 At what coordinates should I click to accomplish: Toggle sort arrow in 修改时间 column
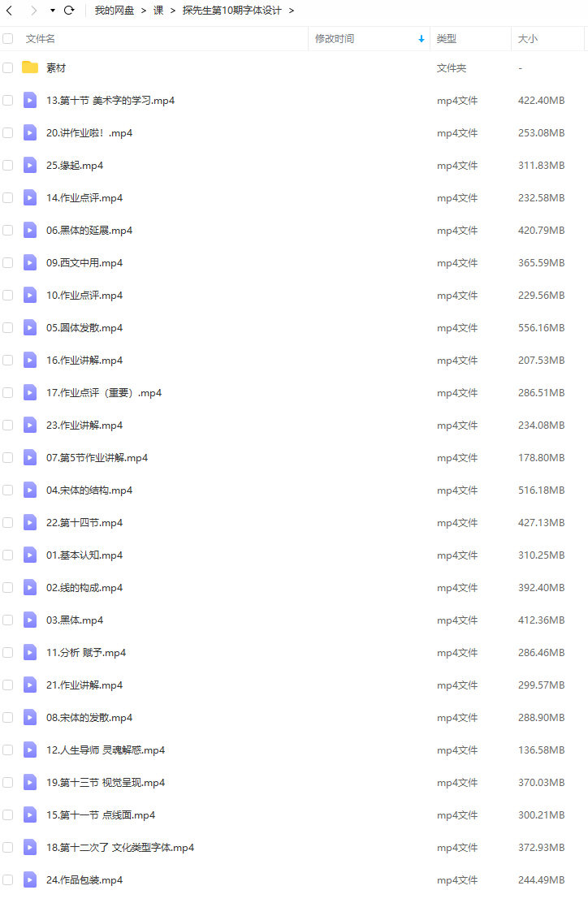click(422, 39)
